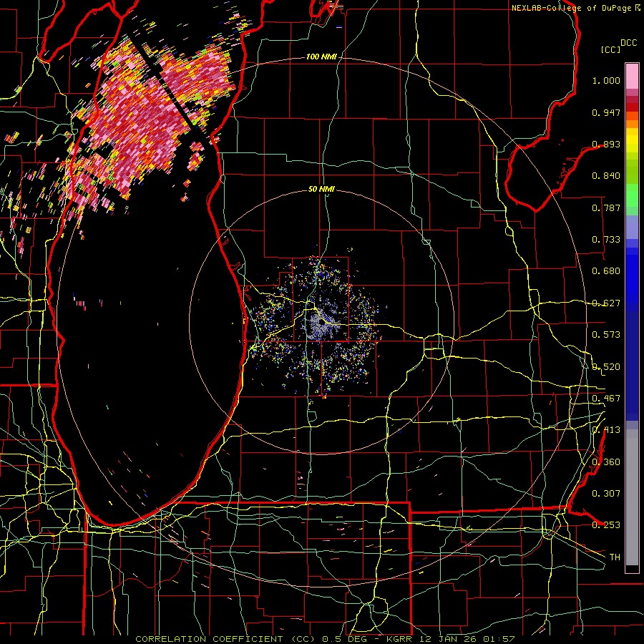The width and height of the screenshot is (644, 644).
Task: Click the 0.573 legend value
Action: (606, 335)
